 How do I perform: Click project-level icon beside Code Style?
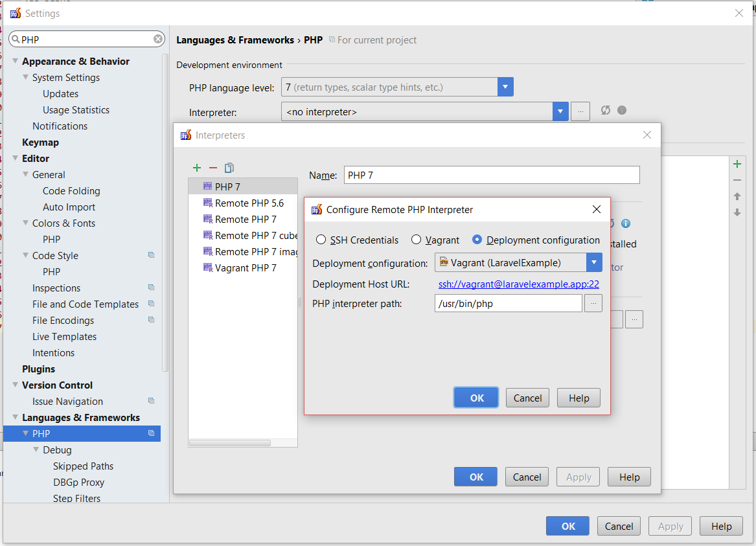[152, 255]
